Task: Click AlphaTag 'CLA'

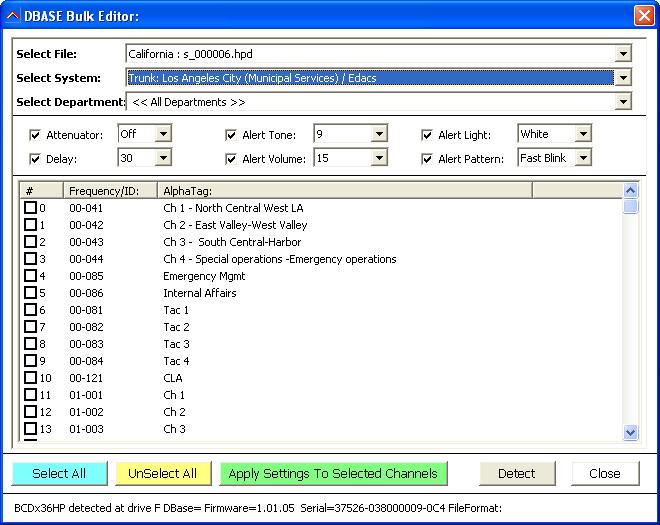Action: click(173, 378)
